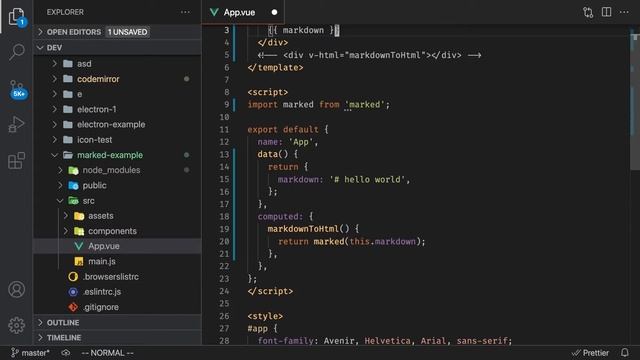The width and height of the screenshot is (640, 360).
Task: Open the .browserslistrc file
Action: 118,277
